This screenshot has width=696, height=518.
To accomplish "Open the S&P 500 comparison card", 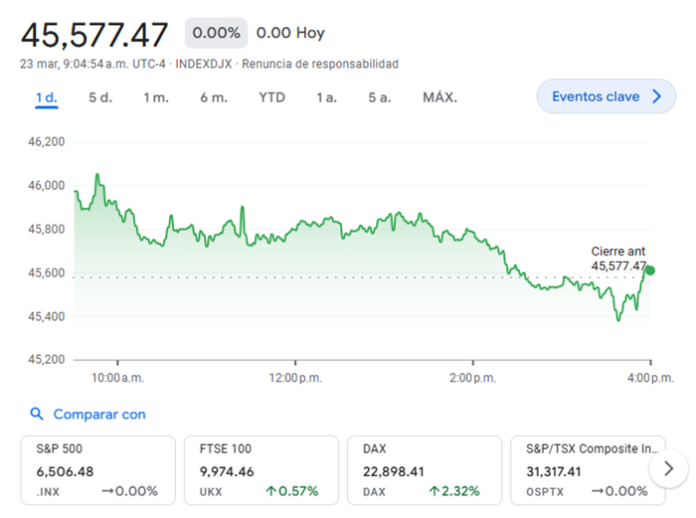I will tap(97, 469).
